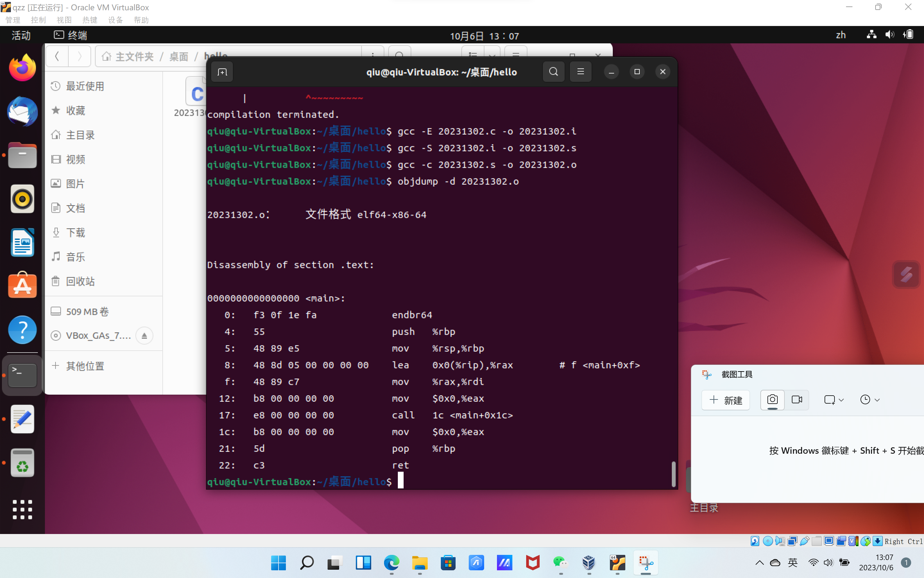Open 音乐 in the Files sidebar
924x578 pixels.
(104, 257)
